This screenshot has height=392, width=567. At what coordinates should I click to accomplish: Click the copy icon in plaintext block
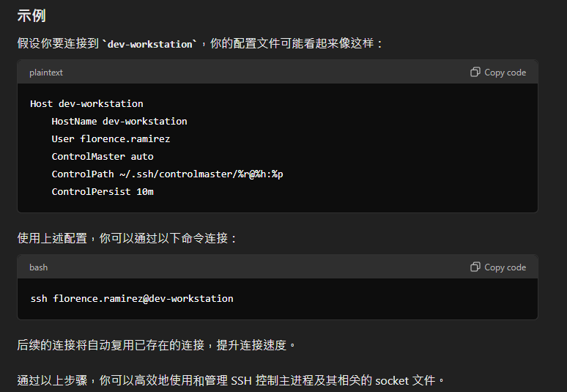(475, 72)
